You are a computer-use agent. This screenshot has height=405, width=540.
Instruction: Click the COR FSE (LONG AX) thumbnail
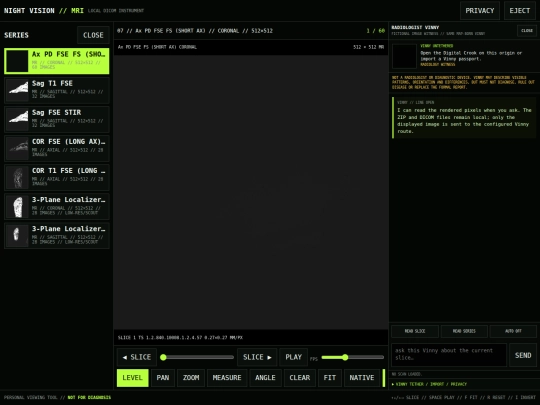click(x=18, y=148)
